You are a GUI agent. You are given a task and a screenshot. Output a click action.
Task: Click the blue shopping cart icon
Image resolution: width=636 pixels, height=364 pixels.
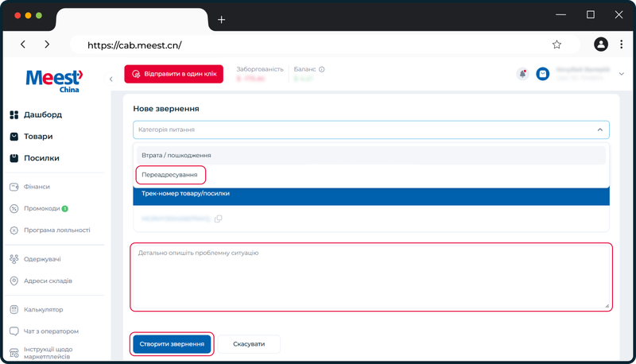coord(542,74)
